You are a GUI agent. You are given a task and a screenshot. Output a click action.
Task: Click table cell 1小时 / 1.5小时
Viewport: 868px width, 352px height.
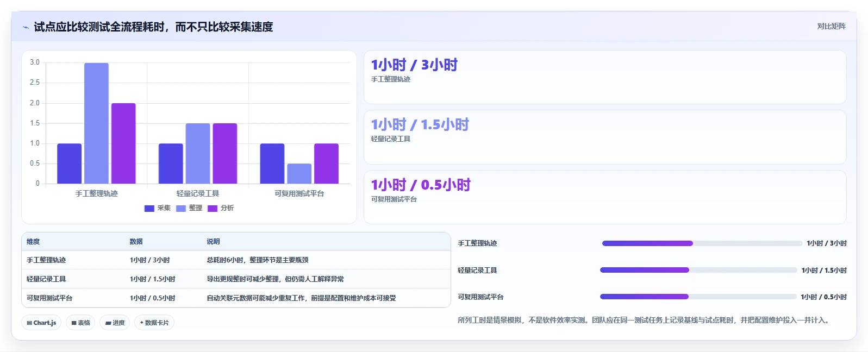pyautogui.click(x=153, y=279)
